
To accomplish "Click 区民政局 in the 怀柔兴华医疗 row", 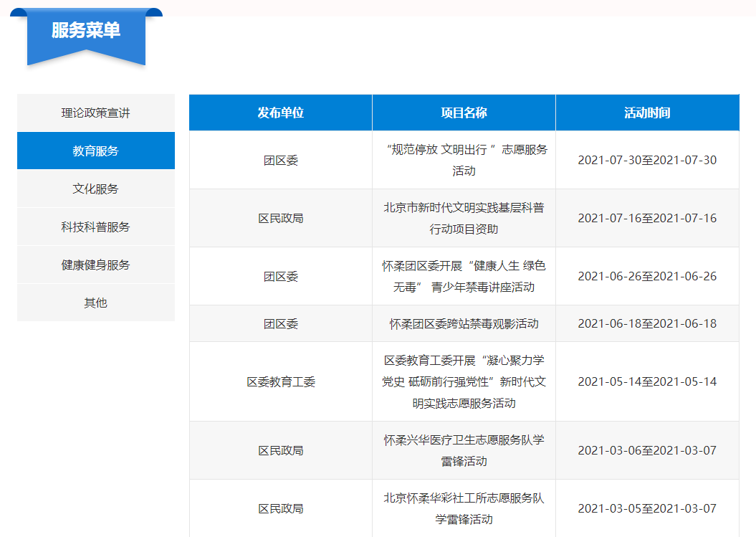I will 281,450.
